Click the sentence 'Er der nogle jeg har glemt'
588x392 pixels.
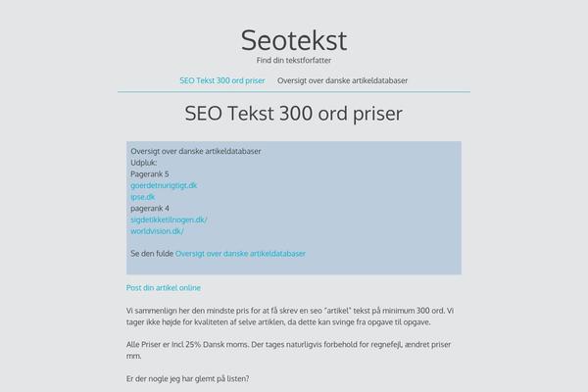pyautogui.click(x=187, y=379)
